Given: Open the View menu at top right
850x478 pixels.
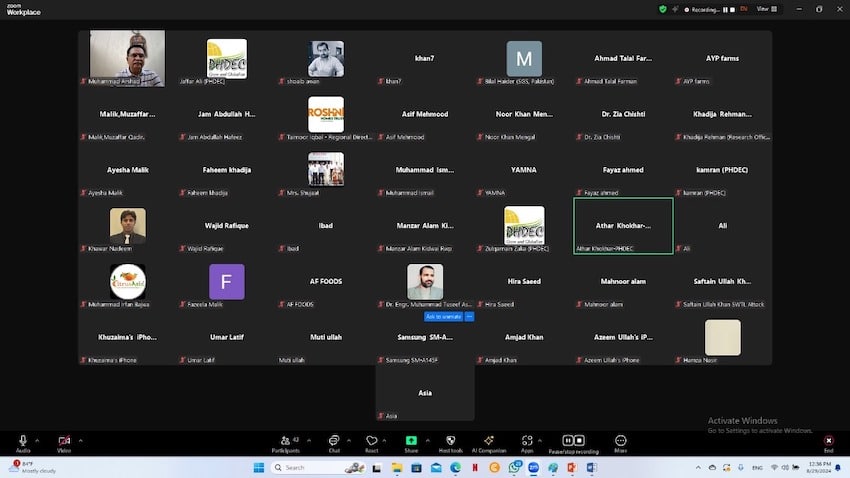Looking at the screenshot, I should coord(764,8).
